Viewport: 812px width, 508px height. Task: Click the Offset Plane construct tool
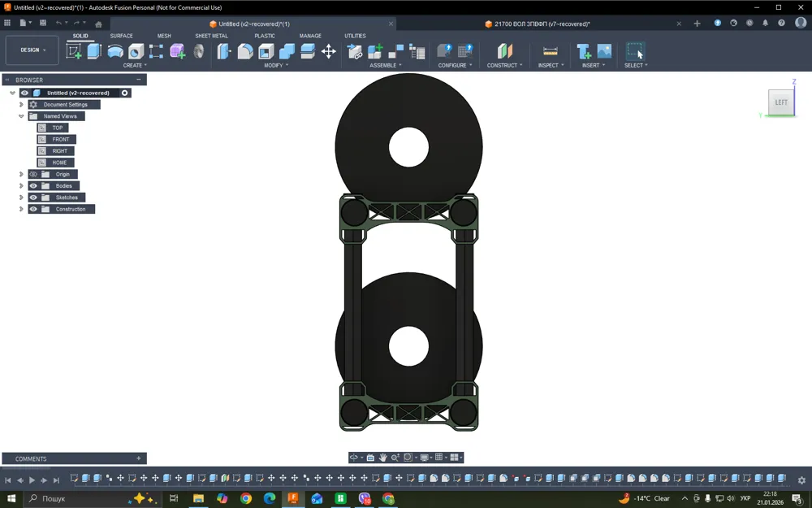[x=505, y=51]
